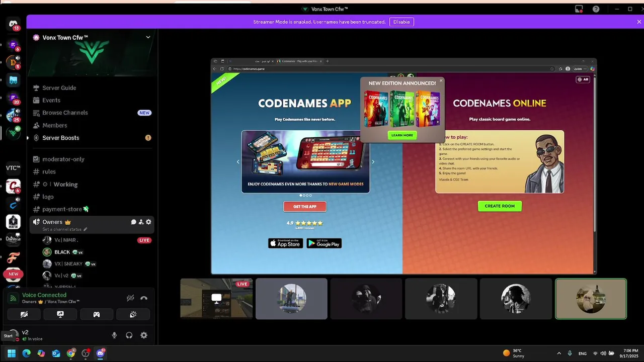Disable Streamer Mode
The height and width of the screenshot is (362, 644).
pos(401,22)
